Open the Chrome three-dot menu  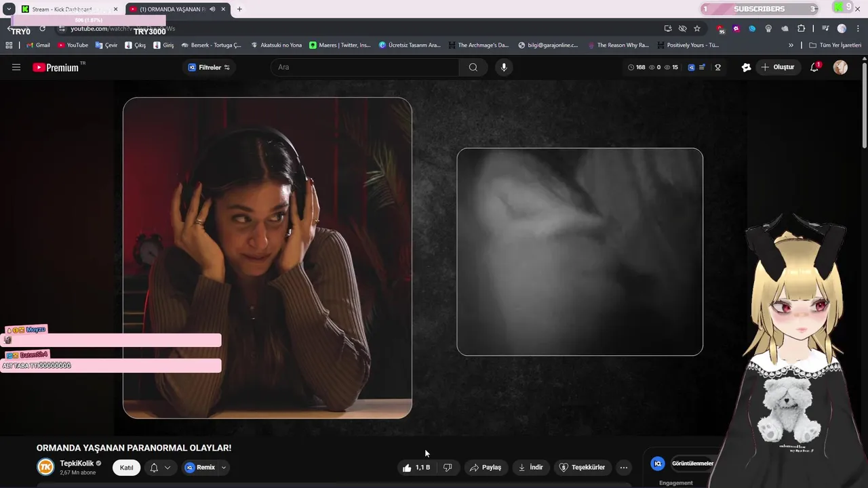(858, 28)
